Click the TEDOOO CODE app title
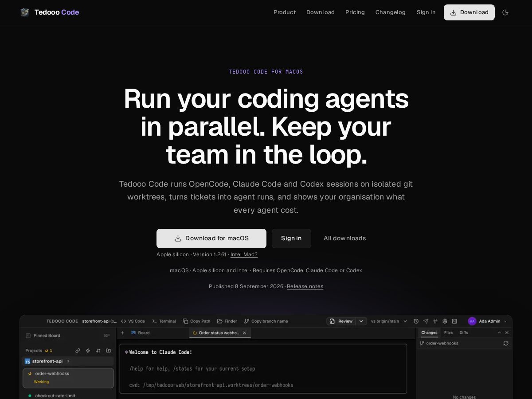Viewport: 532px width, 399px height. point(62,321)
